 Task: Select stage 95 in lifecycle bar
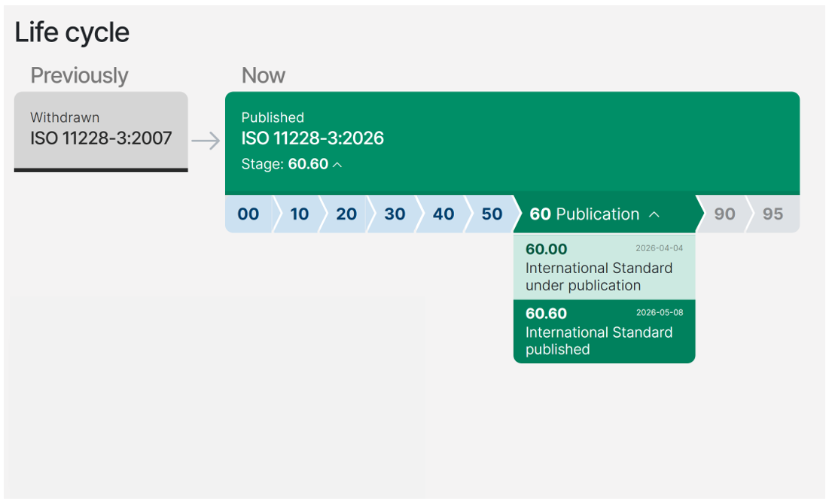773,214
